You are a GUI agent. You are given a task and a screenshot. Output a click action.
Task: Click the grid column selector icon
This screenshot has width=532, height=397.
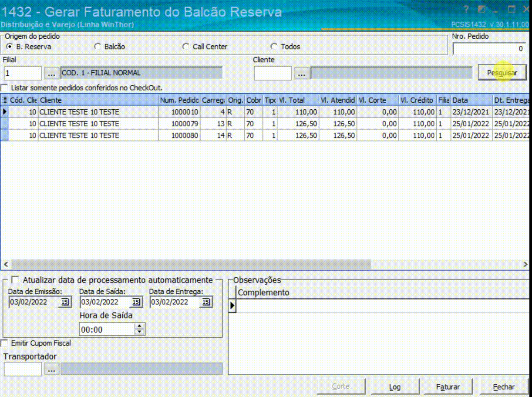[x=4, y=100]
